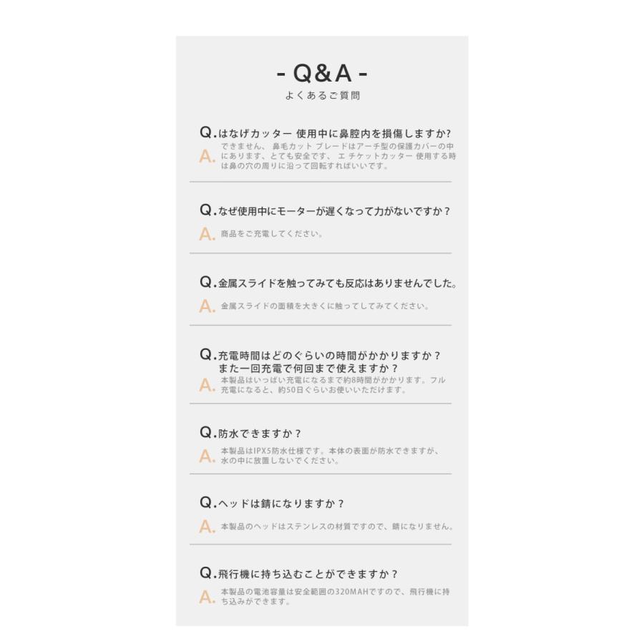Click the orange A. marker for the ステンレス answer

(x=207, y=527)
